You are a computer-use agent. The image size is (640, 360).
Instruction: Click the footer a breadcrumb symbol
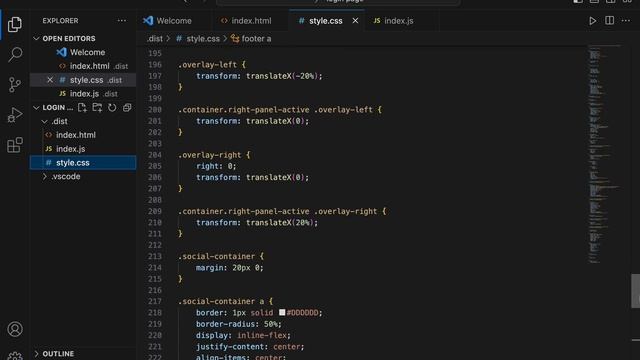[256, 38]
